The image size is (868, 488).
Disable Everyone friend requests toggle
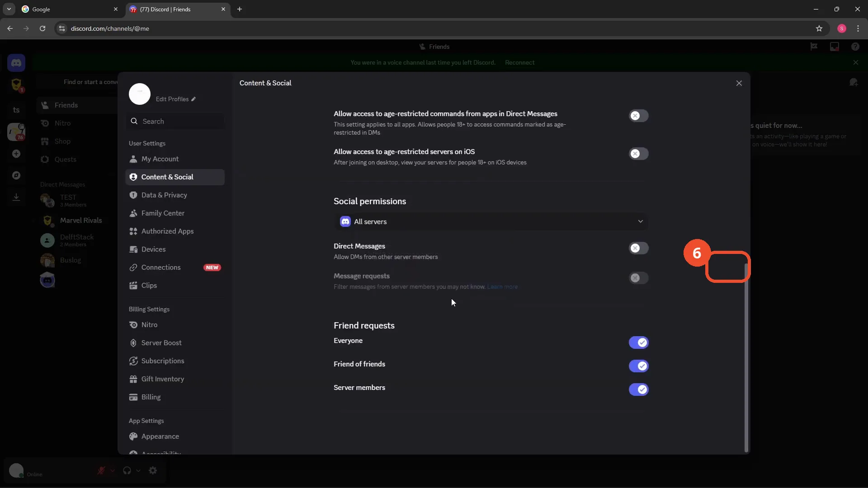tap(638, 343)
